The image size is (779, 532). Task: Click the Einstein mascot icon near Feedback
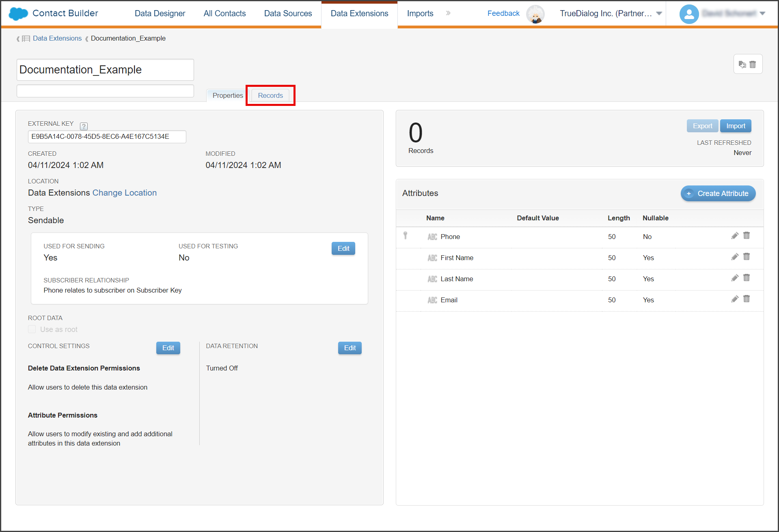[x=535, y=14]
